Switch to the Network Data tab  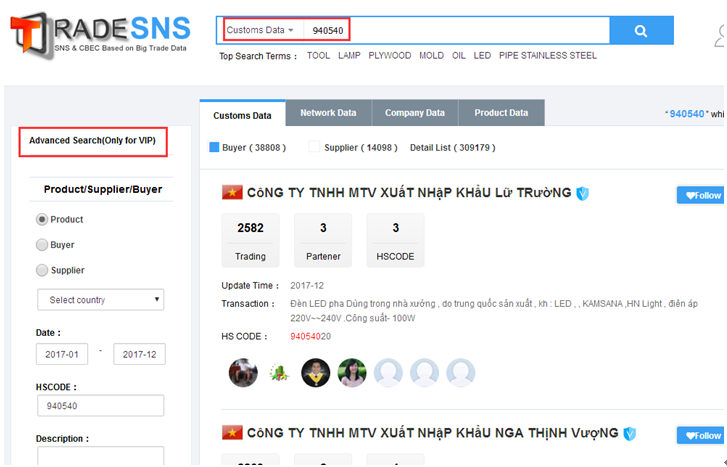pyautogui.click(x=328, y=113)
